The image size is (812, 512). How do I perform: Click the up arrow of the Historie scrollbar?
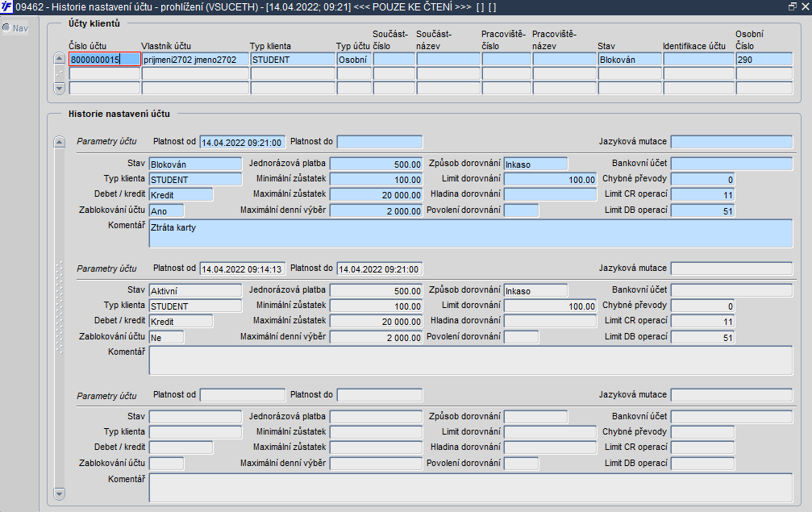point(58,143)
